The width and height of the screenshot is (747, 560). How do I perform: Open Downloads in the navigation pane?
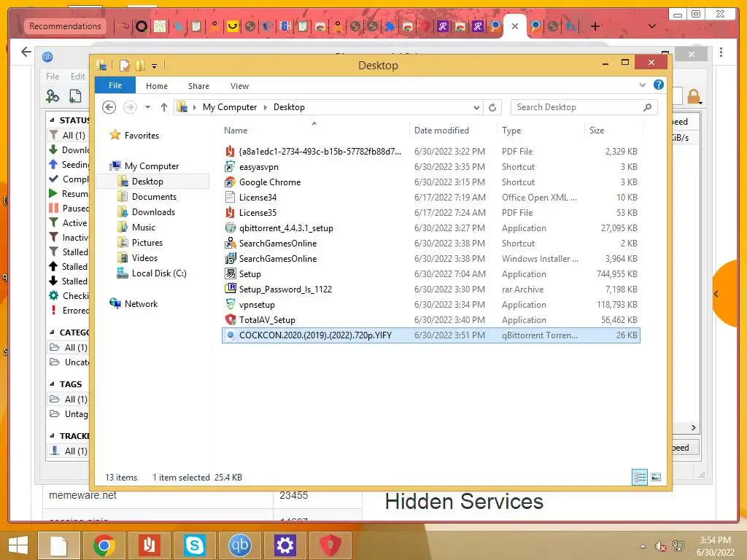click(153, 212)
